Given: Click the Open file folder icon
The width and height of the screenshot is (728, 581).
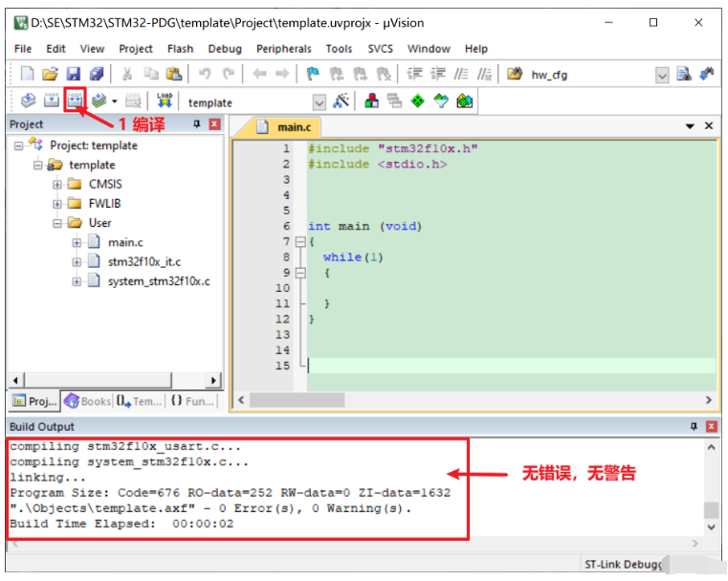Looking at the screenshot, I should coord(50,74).
